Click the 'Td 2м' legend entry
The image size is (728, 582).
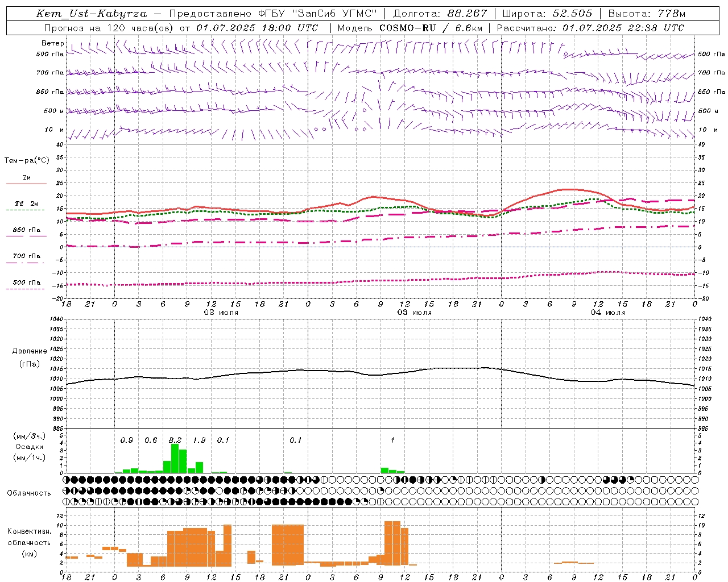27,203
